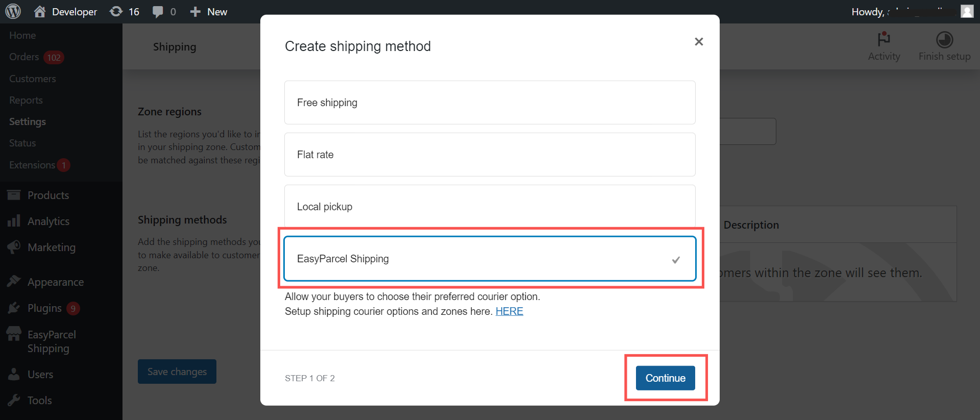
Task: Open the HERE setup link
Action: 509,311
